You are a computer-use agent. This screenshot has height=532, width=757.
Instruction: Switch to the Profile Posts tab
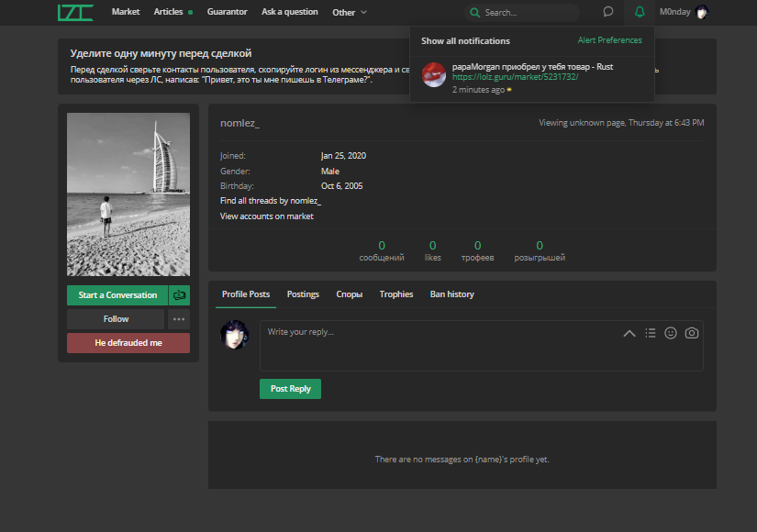[246, 294]
